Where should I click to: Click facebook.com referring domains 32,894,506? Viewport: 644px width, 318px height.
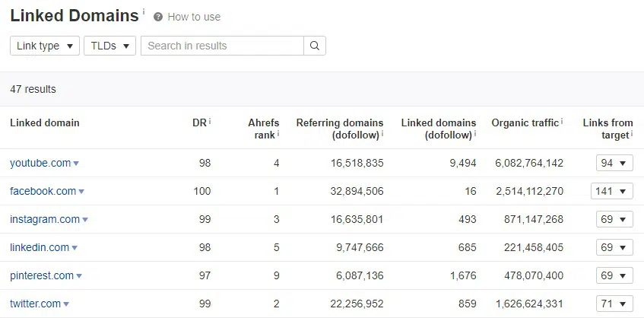point(357,191)
